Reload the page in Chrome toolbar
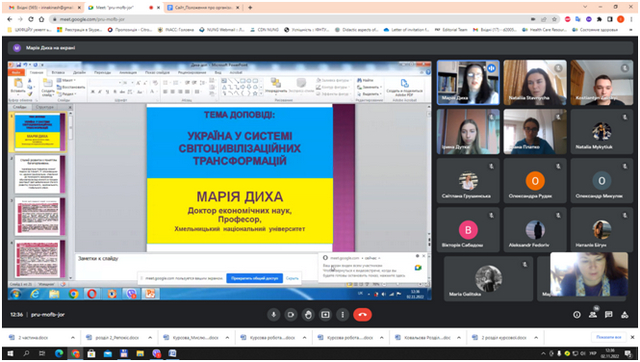 coord(31,19)
